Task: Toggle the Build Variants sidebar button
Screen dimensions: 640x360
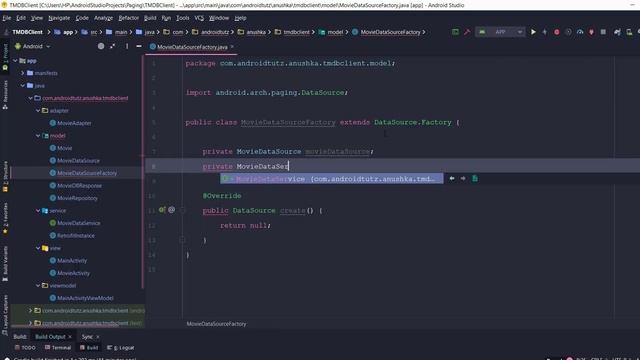Action: [x=5, y=263]
